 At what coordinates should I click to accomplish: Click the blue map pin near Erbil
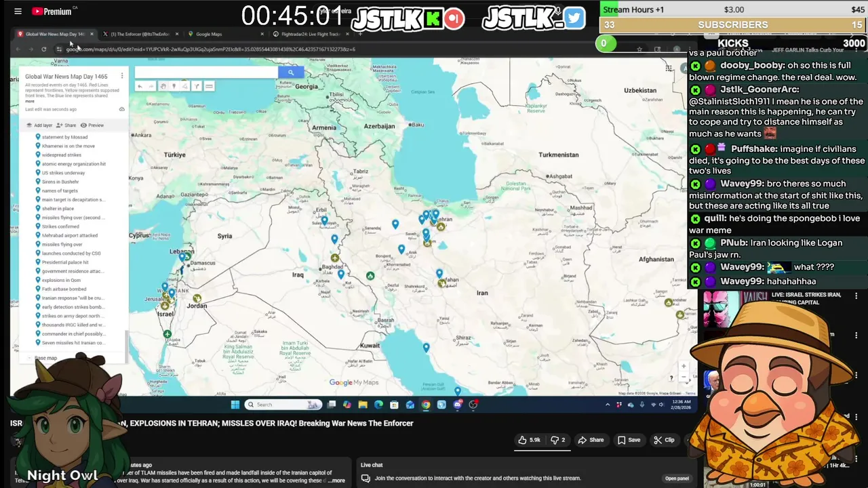[324, 220]
